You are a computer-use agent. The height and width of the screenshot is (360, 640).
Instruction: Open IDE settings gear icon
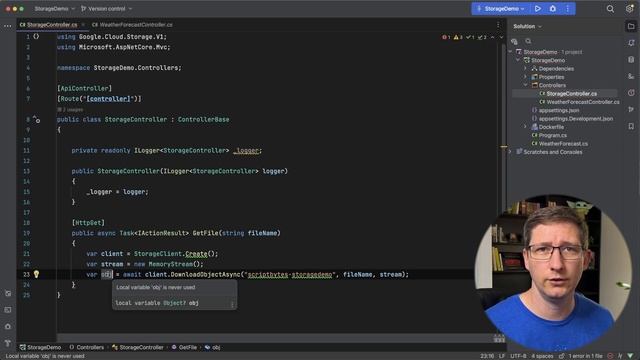(630, 9)
